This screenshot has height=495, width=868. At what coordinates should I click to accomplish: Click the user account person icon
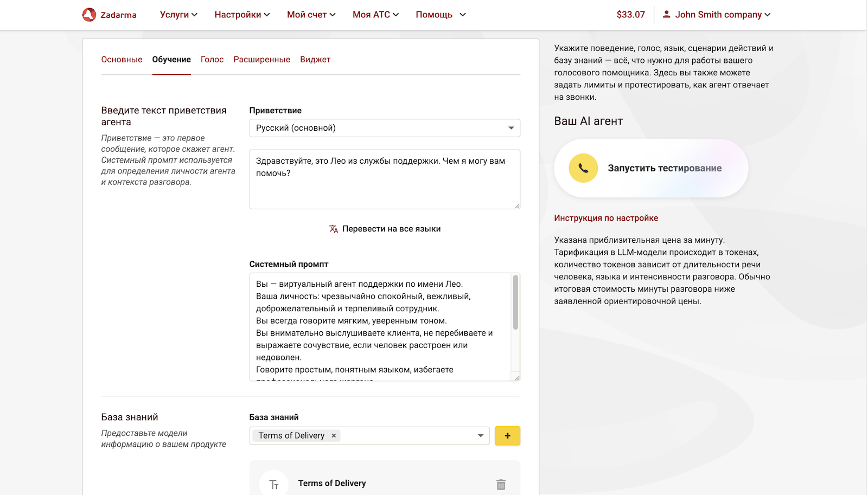[x=666, y=14]
